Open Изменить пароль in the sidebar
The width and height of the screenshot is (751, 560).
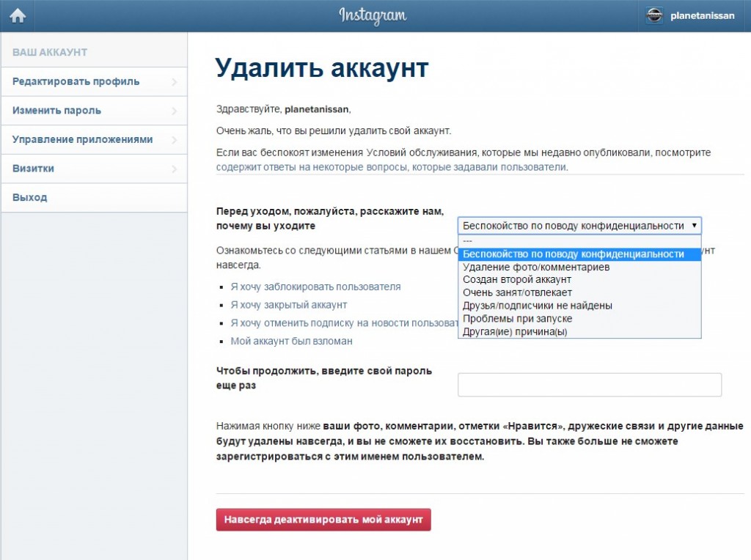coord(94,111)
